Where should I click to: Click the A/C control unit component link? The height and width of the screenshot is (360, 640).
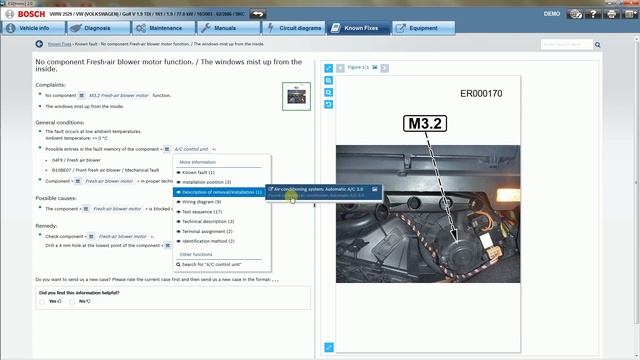[x=191, y=149]
